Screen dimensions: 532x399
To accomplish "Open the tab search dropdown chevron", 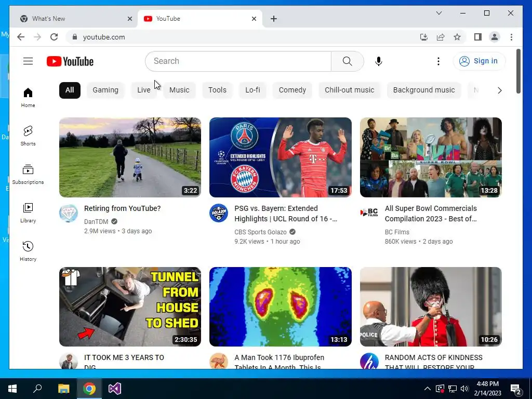I will (x=438, y=13).
